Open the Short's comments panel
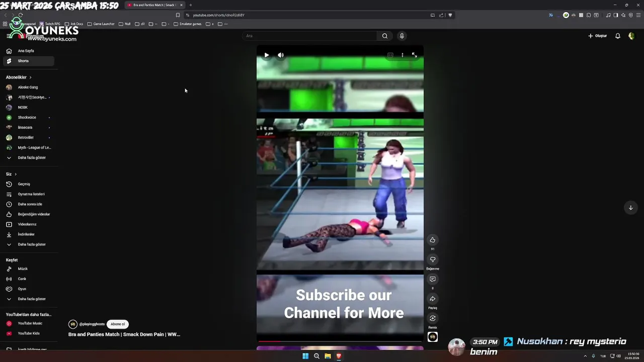Image resolution: width=644 pixels, height=362 pixels. point(433,279)
